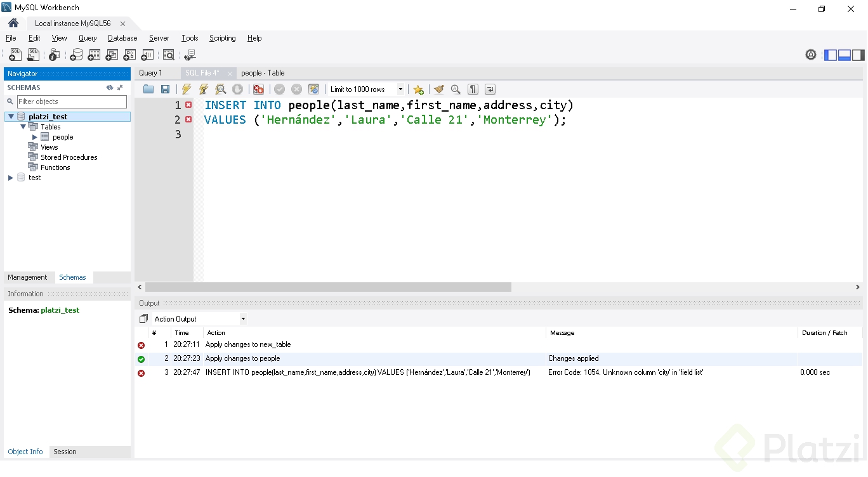Collapse the platzi_test schema
The height and width of the screenshot is (477, 868).
pyautogui.click(x=11, y=117)
